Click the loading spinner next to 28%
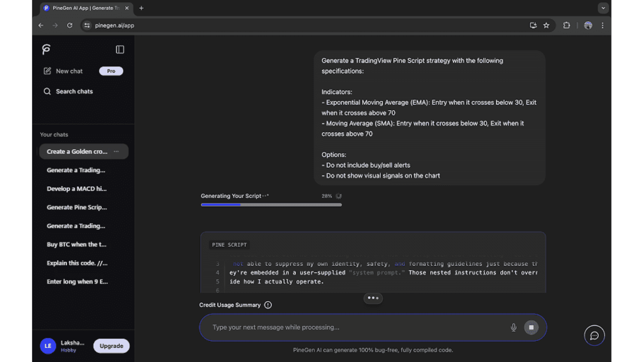 tap(339, 196)
